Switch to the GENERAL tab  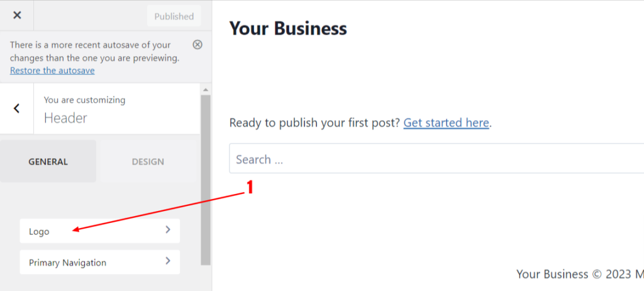pos(48,161)
